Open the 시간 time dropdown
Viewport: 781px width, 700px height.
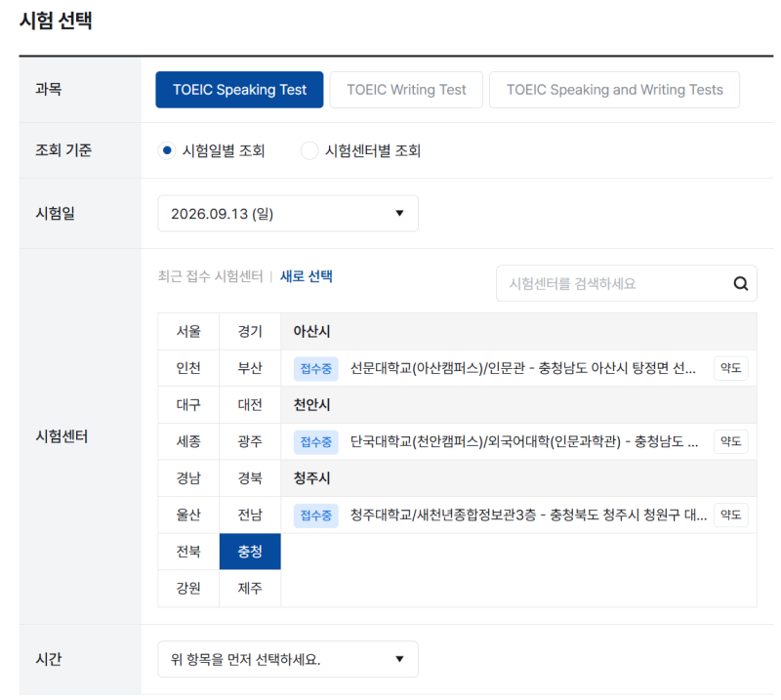(x=288, y=659)
